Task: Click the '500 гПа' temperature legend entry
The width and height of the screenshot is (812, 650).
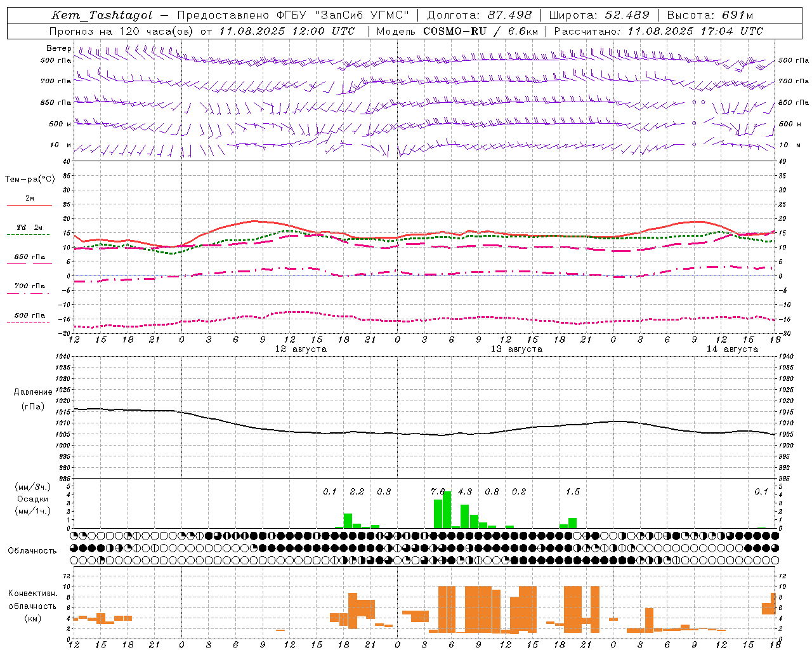Action: point(30,315)
